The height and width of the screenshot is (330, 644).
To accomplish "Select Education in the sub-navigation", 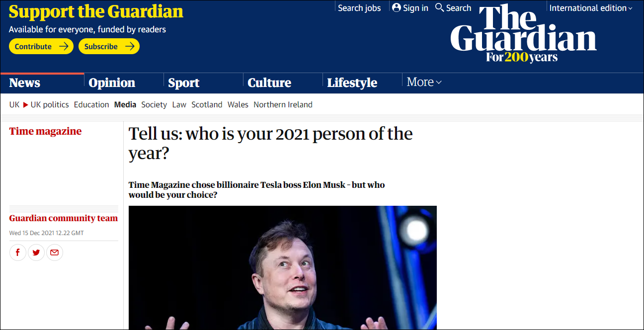I will (91, 105).
